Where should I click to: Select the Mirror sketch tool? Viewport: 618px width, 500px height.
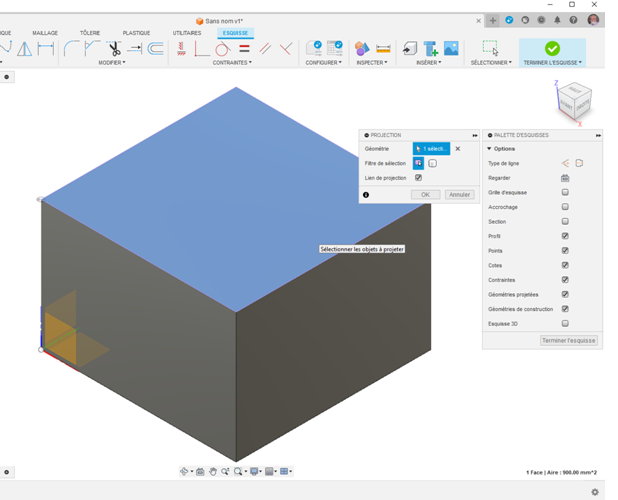[x=24, y=49]
